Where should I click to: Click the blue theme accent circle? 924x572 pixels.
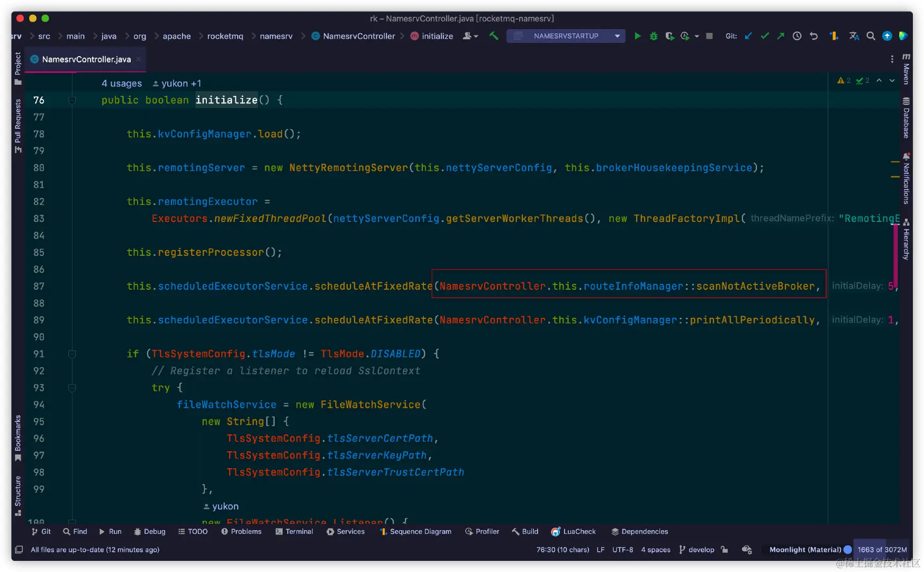[x=848, y=549]
